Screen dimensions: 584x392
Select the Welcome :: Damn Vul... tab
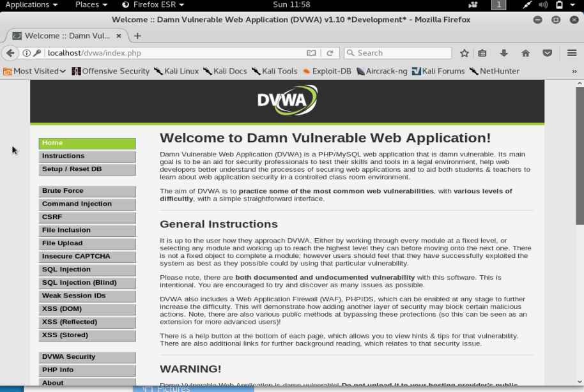coord(67,36)
